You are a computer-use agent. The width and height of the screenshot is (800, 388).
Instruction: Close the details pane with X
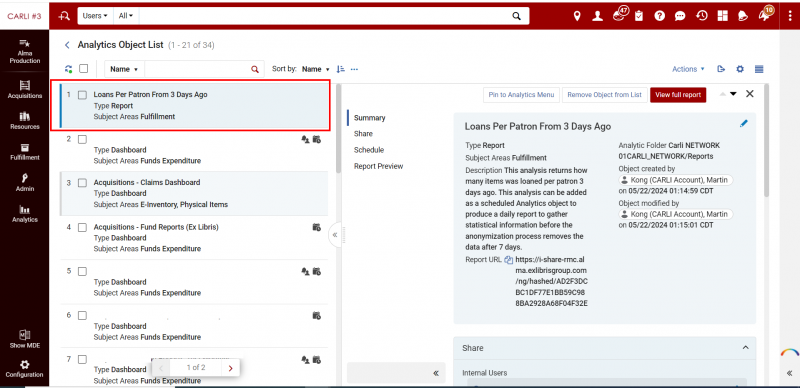749,94
